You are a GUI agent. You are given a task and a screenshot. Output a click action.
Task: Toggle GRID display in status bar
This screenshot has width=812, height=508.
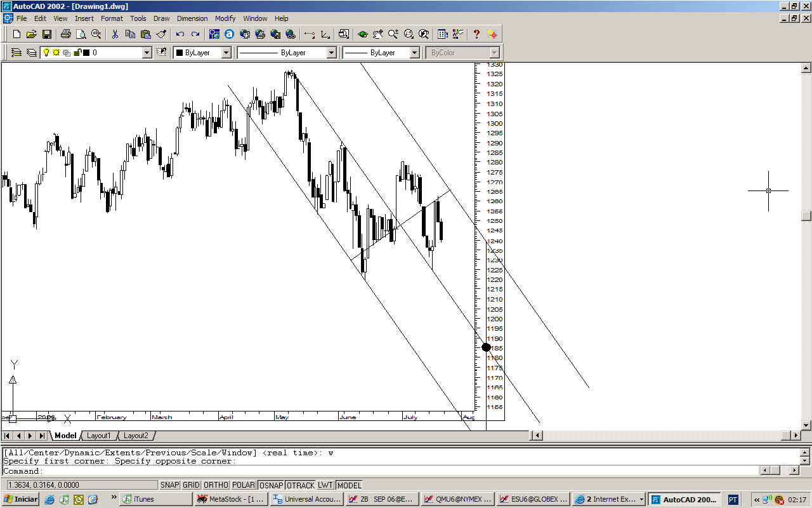tap(191, 485)
